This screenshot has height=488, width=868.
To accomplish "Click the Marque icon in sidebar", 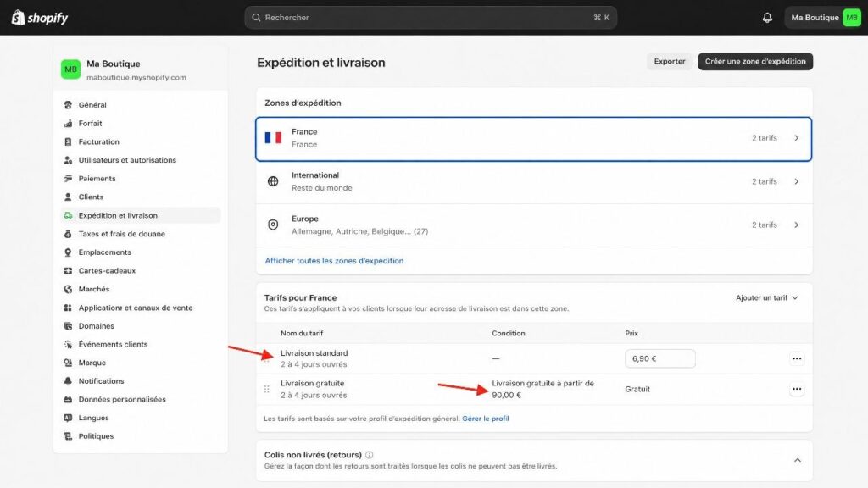I will [68, 363].
